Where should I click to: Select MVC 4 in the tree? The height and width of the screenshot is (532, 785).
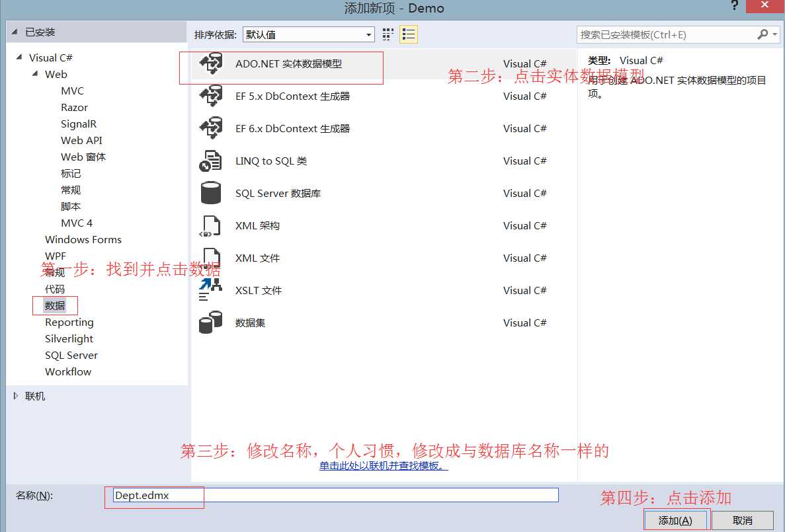tap(77, 223)
